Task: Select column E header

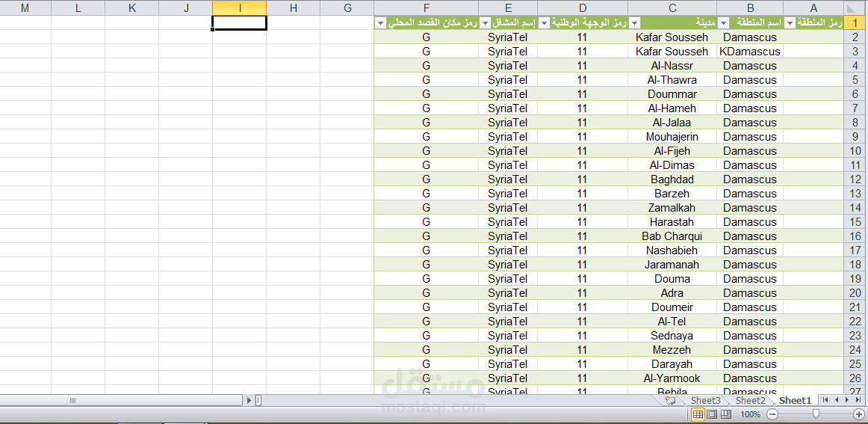Action: pos(509,7)
